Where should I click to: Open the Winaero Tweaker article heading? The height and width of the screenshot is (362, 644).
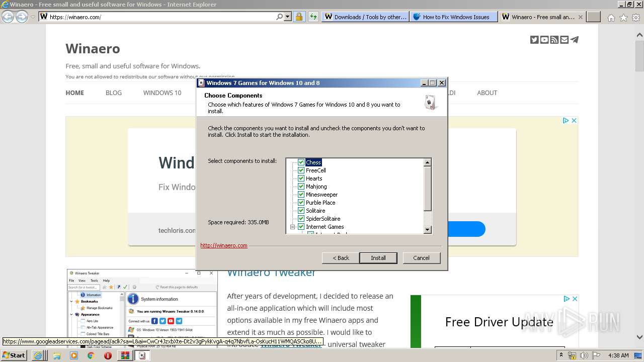point(271,273)
